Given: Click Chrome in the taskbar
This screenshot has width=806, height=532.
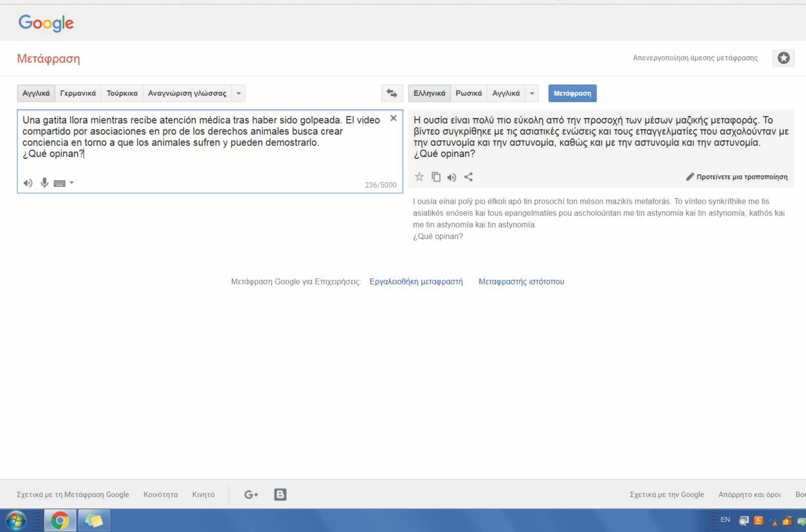Looking at the screenshot, I should point(60,521).
